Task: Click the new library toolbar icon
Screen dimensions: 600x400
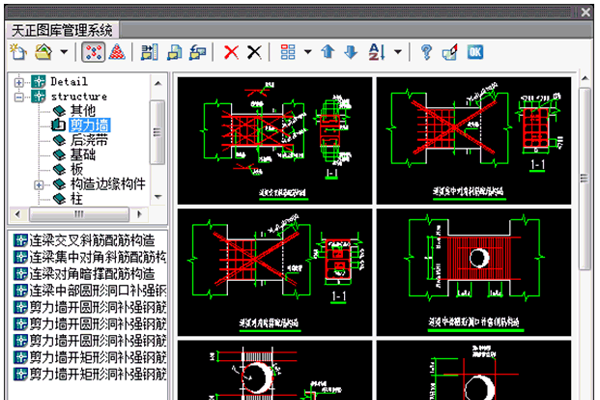Action: (x=18, y=52)
